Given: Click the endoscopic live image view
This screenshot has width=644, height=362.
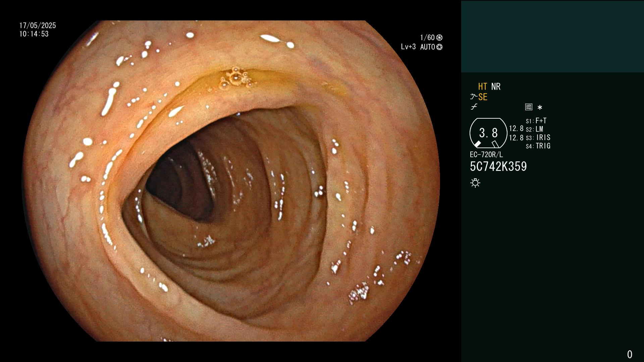Looking at the screenshot, I should [231, 181].
